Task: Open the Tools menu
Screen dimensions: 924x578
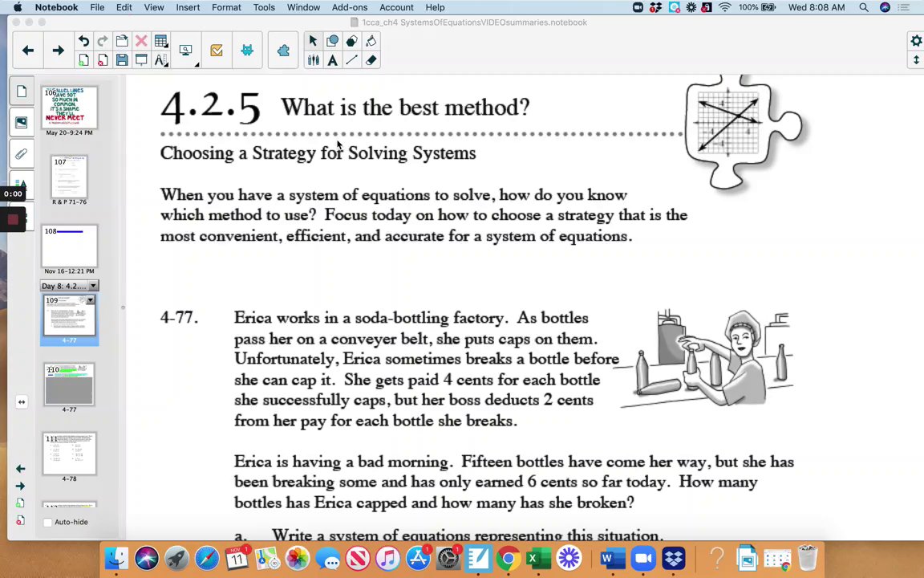Action: (x=264, y=7)
